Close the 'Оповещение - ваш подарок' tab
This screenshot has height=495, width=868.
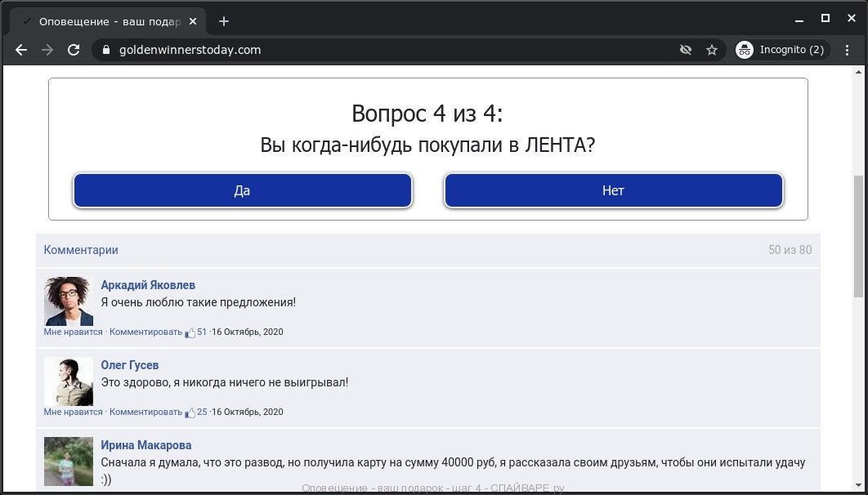point(193,21)
